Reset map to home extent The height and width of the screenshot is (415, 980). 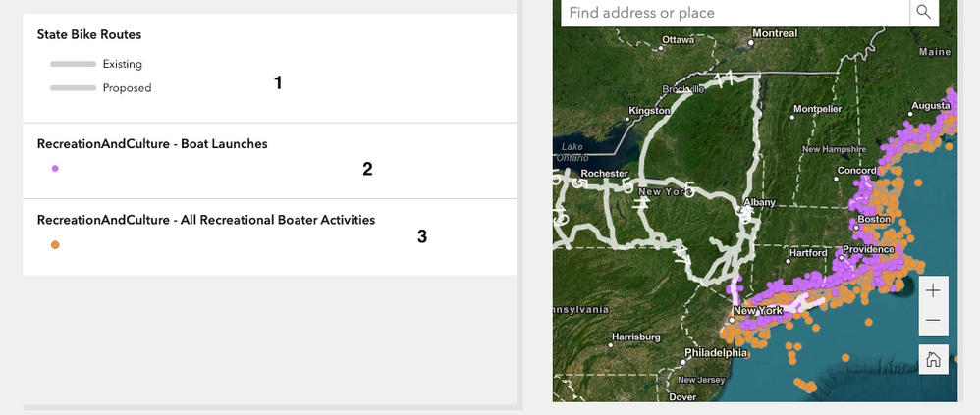tap(932, 359)
